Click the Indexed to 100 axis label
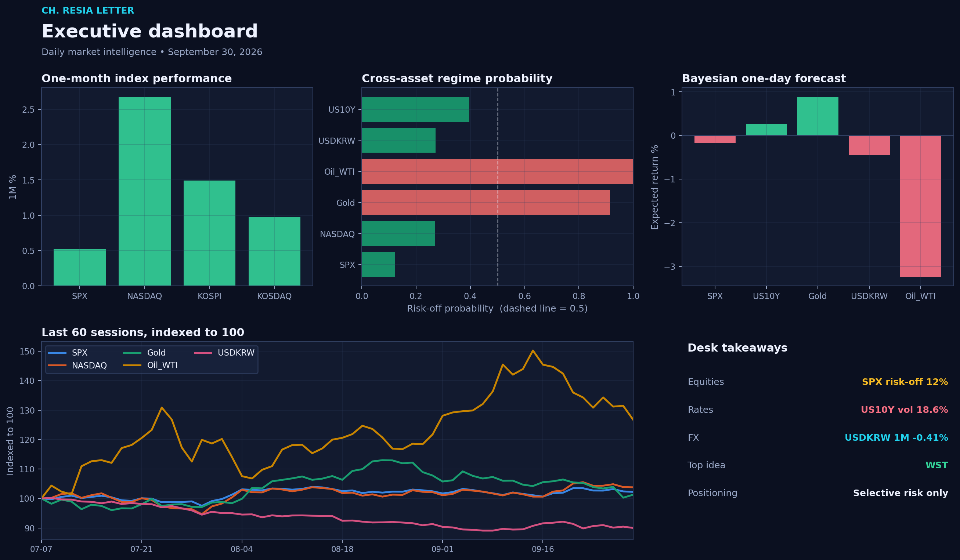This screenshot has height=560, width=960. pyautogui.click(x=10, y=441)
